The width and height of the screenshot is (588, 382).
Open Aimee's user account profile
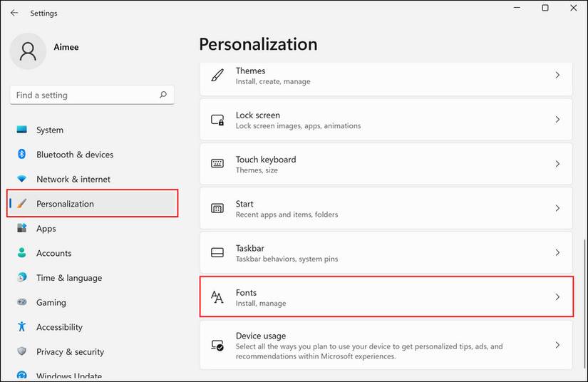[x=29, y=51]
